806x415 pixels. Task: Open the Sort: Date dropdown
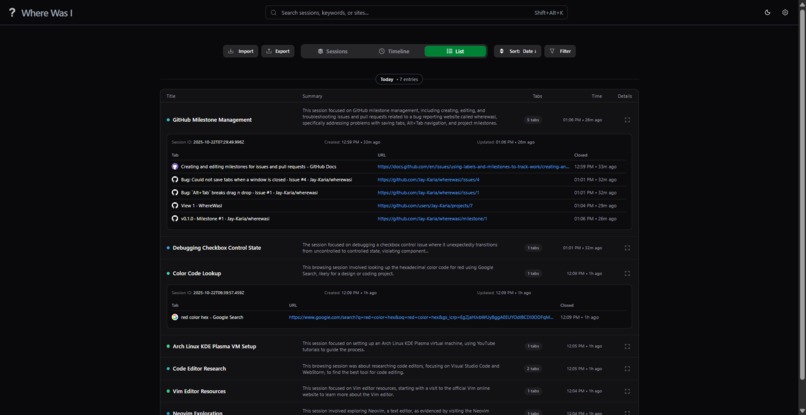point(518,51)
